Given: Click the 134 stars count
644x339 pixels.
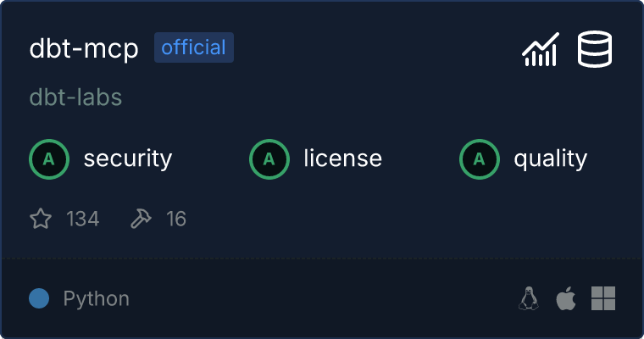Looking at the screenshot, I should pyautogui.click(x=83, y=220).
